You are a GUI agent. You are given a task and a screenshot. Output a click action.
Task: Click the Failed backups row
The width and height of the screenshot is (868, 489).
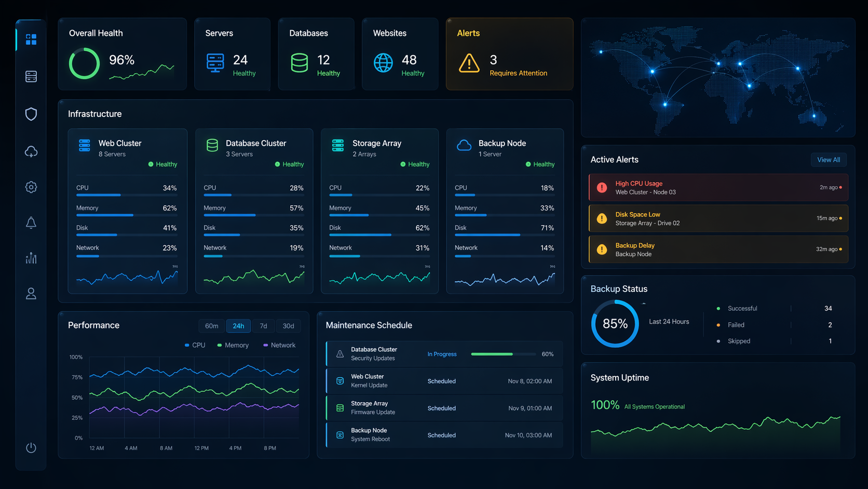775,325
